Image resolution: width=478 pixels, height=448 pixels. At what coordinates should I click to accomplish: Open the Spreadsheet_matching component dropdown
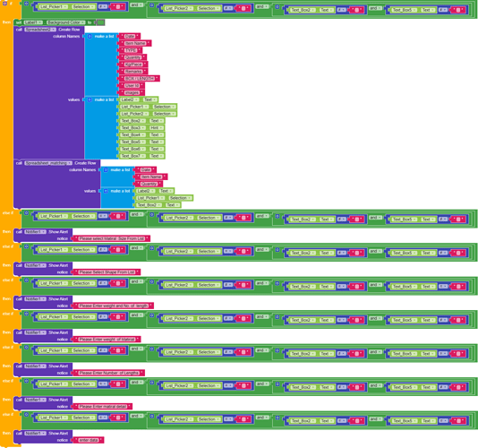48,163
